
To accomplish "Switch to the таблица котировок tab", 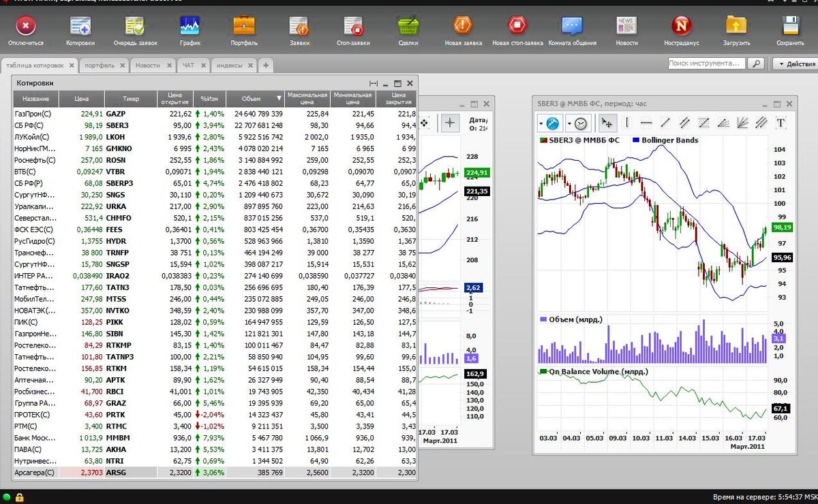I will pos(40,65).
